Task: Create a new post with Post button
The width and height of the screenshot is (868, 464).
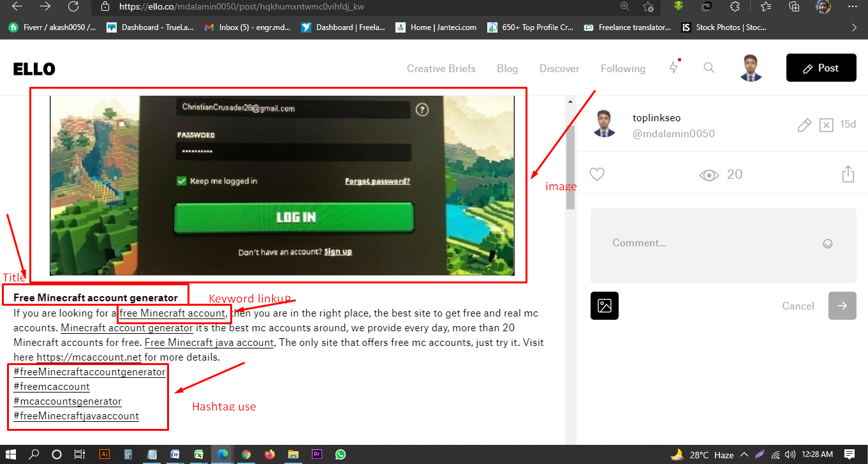Action: pyautogui.click(x=821, y=68)
